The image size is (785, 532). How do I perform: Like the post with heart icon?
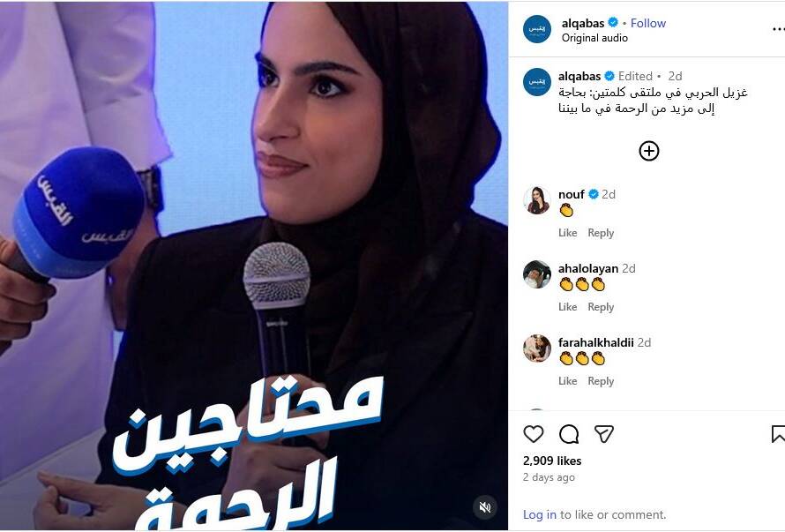pos(533,434)
